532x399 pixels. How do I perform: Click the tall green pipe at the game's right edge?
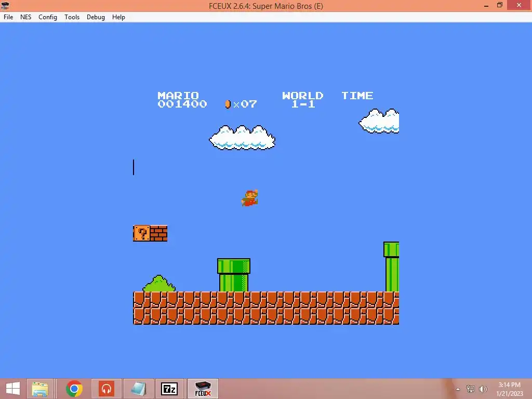pos(391,267)
